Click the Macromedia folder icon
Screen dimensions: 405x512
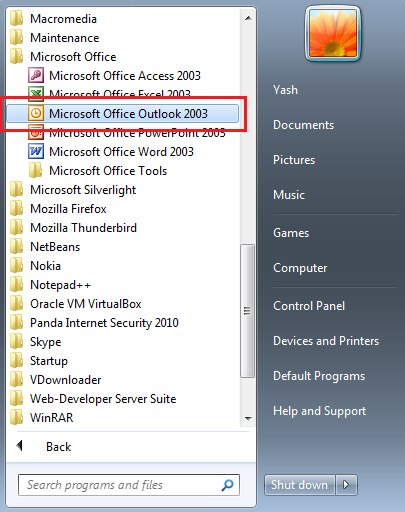click(x=17, y=19)
